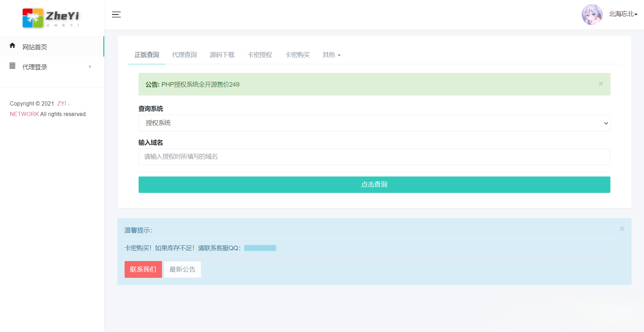The height and width of the screenshot is (332, 644).
Task: Activate the 代理登录 sidebar item
Action: point(35,66)
